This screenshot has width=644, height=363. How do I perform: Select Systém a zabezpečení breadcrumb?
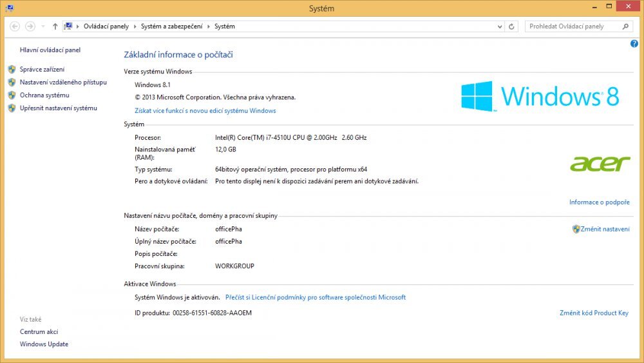coord(172,26)
